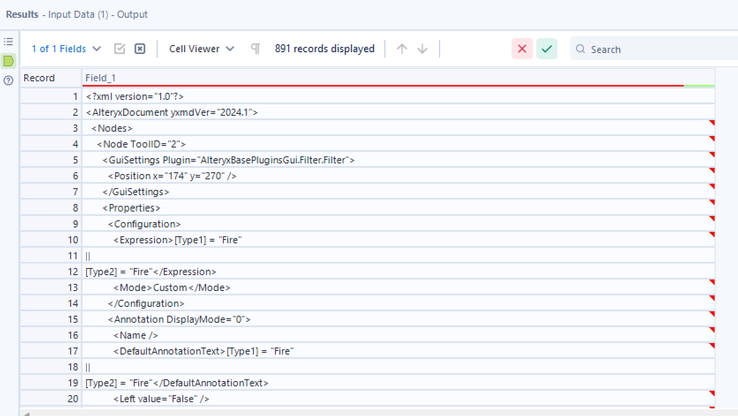Toggle the show whitespace paragraph icon
Viewport: 738px width, 416px height.
pos(255,49)
